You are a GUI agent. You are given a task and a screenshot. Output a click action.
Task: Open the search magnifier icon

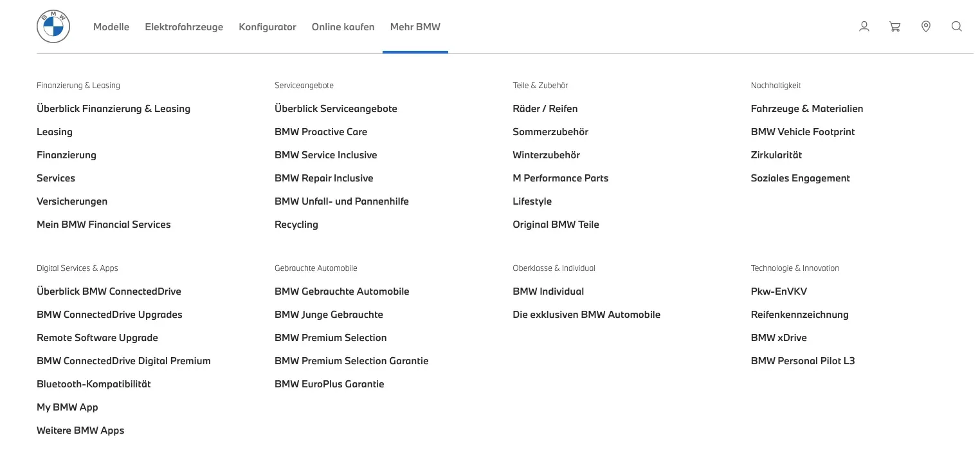pyautogui.click(x=957, y=26)
